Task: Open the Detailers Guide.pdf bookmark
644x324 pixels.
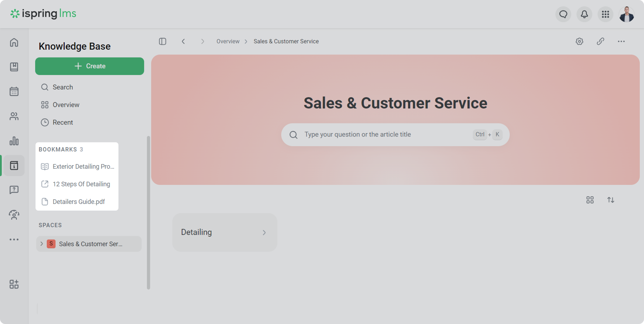Action: tap(79, 202)
